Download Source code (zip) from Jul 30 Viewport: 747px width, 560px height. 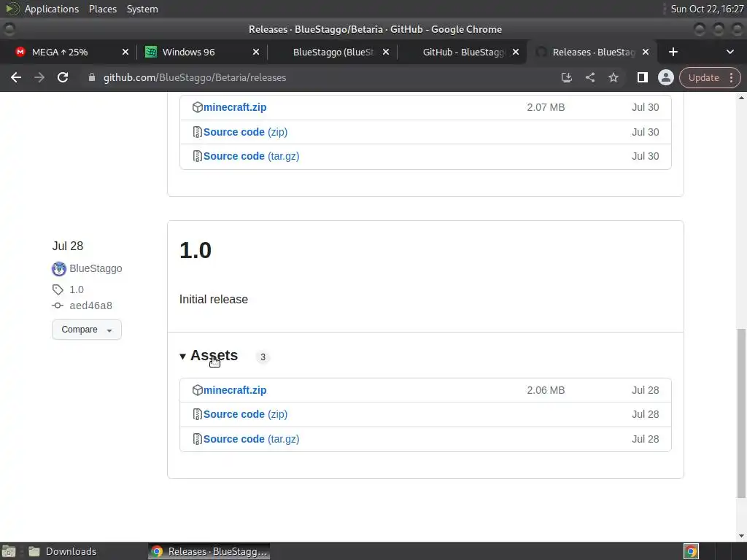245,132
